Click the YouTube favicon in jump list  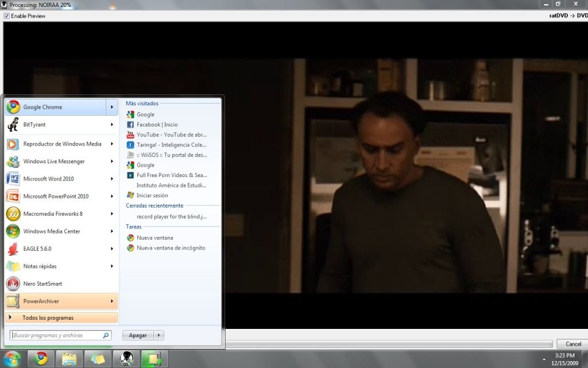pyautogui.click(x=130, y=135)
